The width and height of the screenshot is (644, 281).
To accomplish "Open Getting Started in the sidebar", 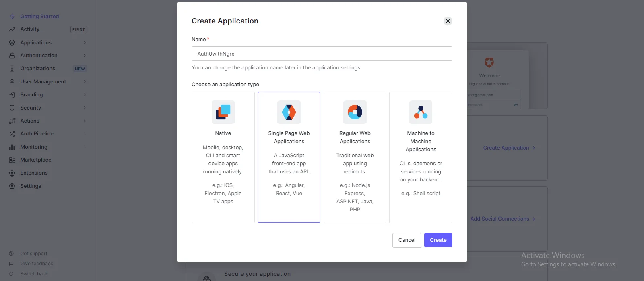I will click(x=39, y=17).
